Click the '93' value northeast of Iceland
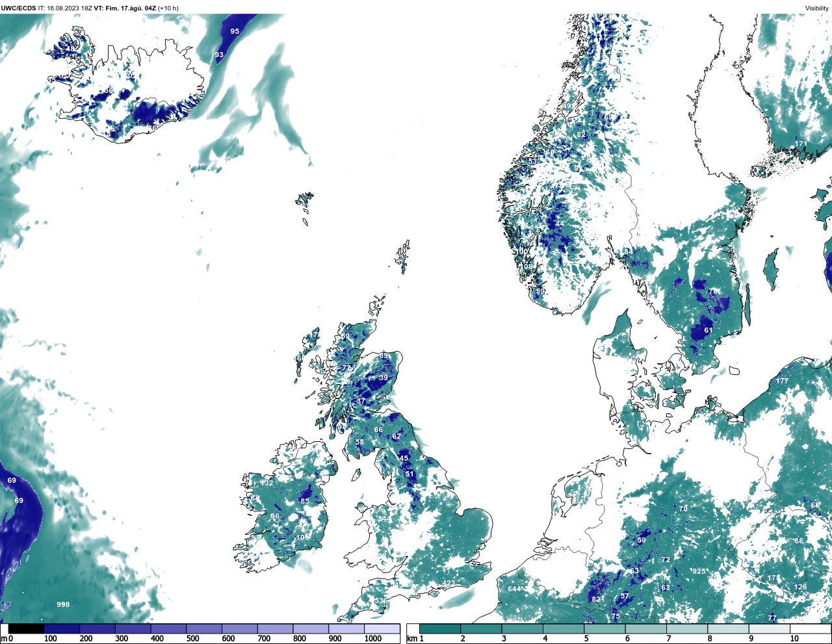Image resolution: width=832 pixels, height=644 pixels. click(x=219, y=55)
